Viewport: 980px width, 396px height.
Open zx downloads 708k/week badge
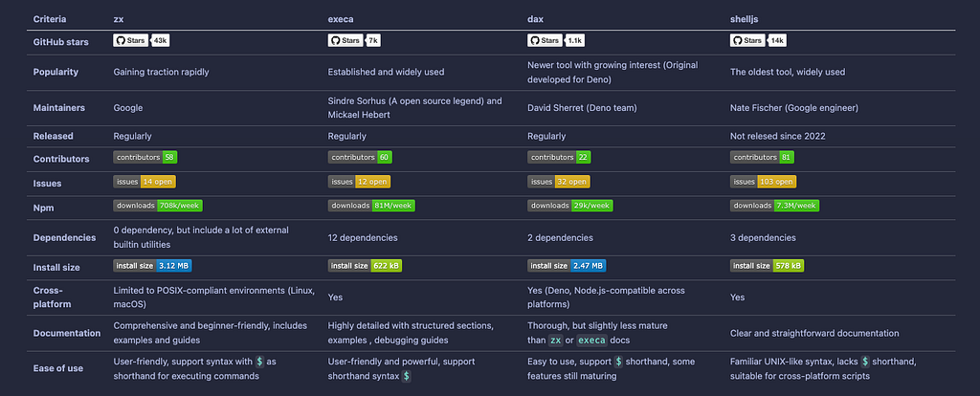tap(158, 206)
